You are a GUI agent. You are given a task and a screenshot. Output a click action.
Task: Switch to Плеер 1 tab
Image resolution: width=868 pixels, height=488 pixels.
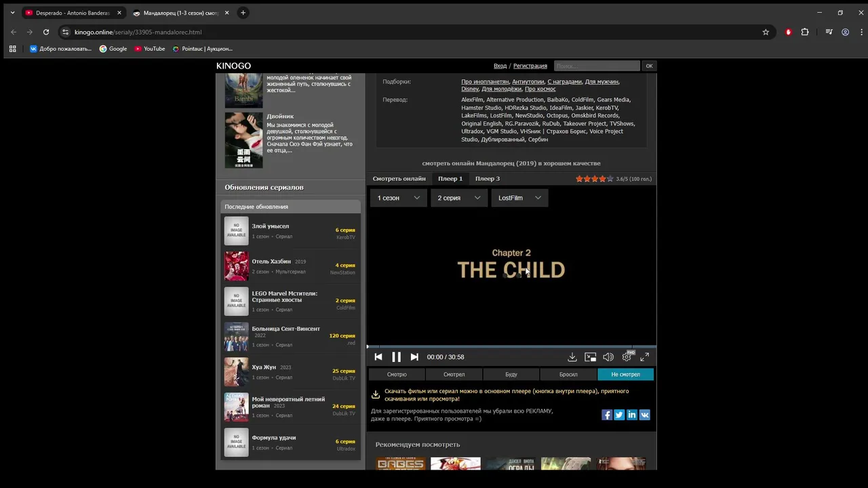coord(450,179)
